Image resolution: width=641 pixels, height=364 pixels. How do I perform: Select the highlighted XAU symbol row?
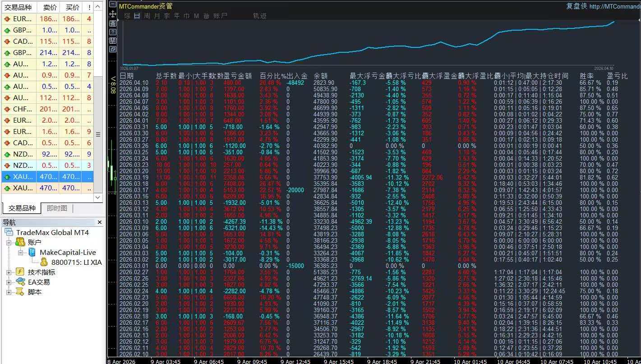[x=47, y=177]
